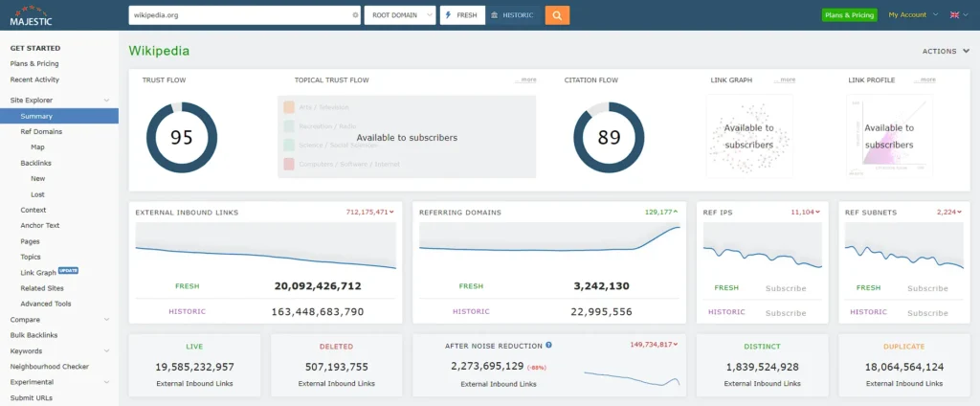Open the noise reduction 149,734,817 dropdown
This screenshot has height=406, width=980.
(x=654, y=344)
